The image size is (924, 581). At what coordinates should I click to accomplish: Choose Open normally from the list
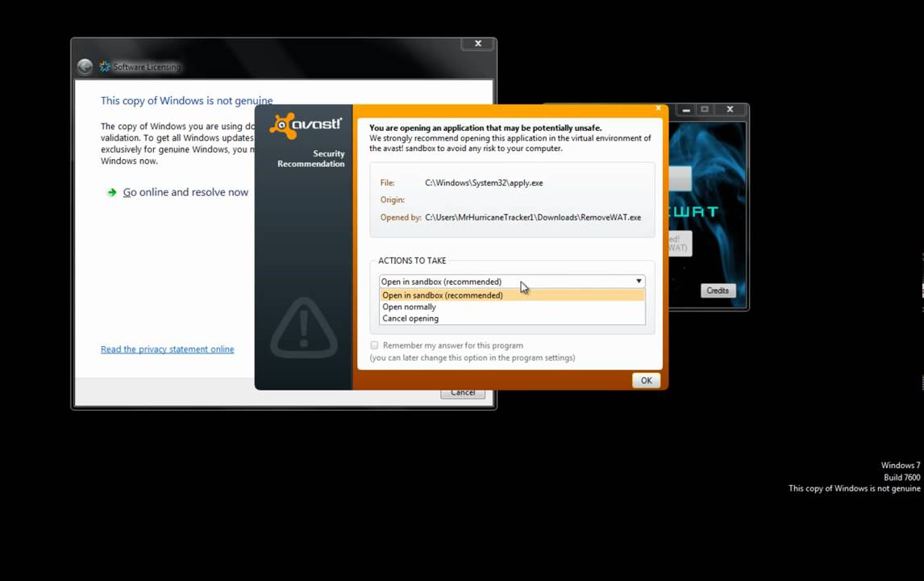[x=511, y=307]
